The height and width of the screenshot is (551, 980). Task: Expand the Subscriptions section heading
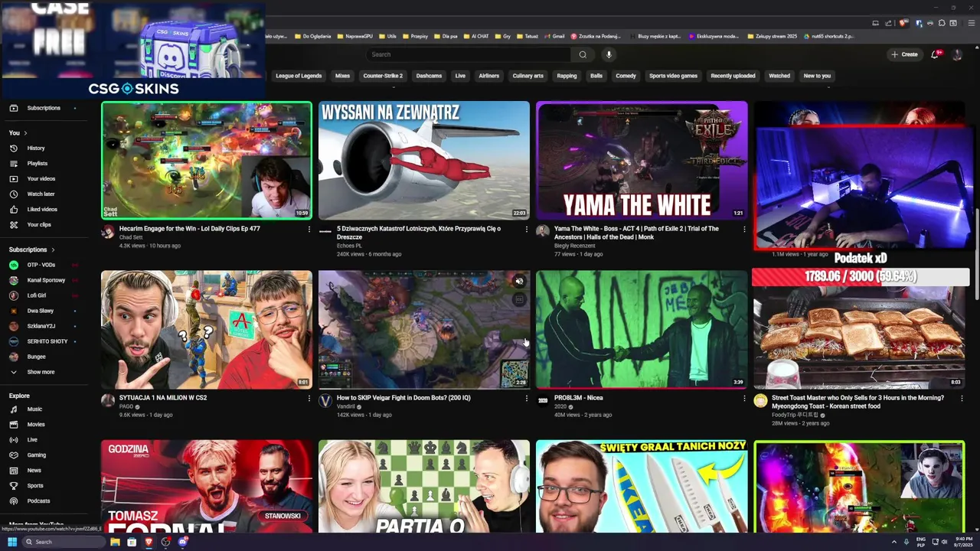31,249
